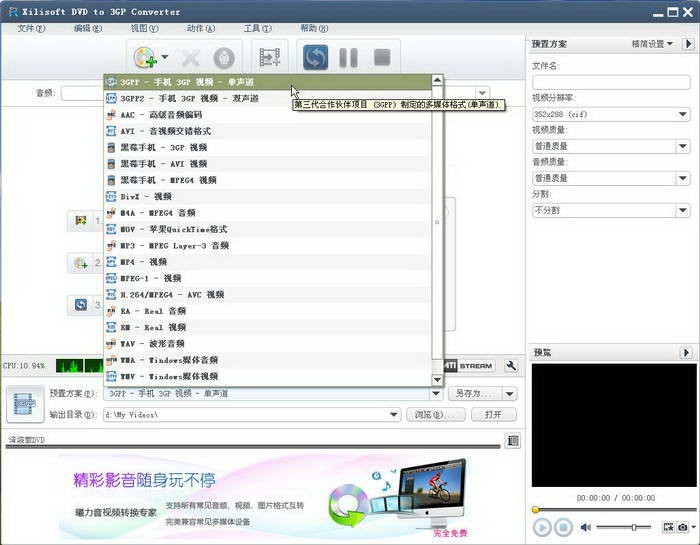Open the 帮助 menu
Screen dimensions: 700x545
(314, 28)
